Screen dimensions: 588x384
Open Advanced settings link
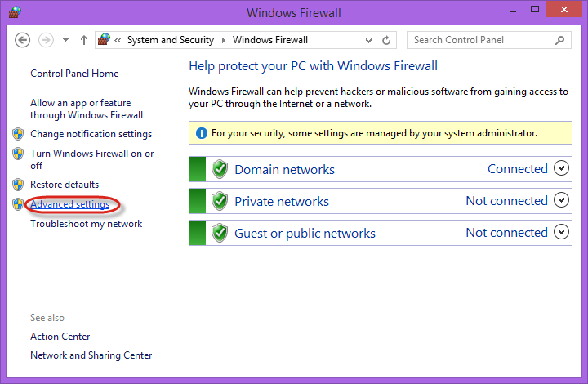pyautogui.click(x=69, y=204)
